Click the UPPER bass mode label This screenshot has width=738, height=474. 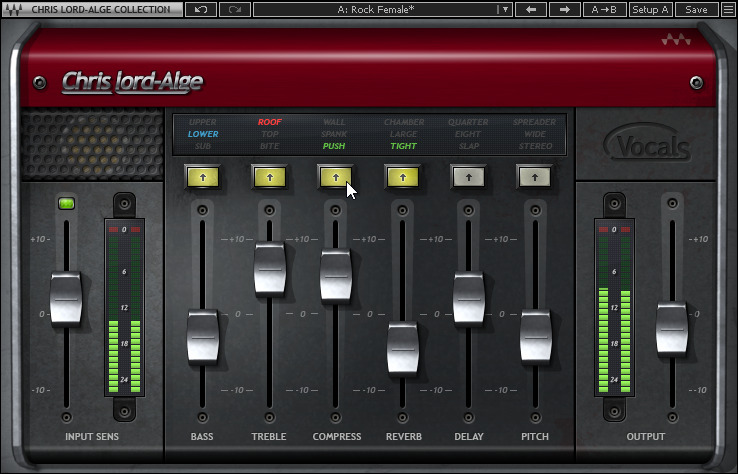click(202, 122)
